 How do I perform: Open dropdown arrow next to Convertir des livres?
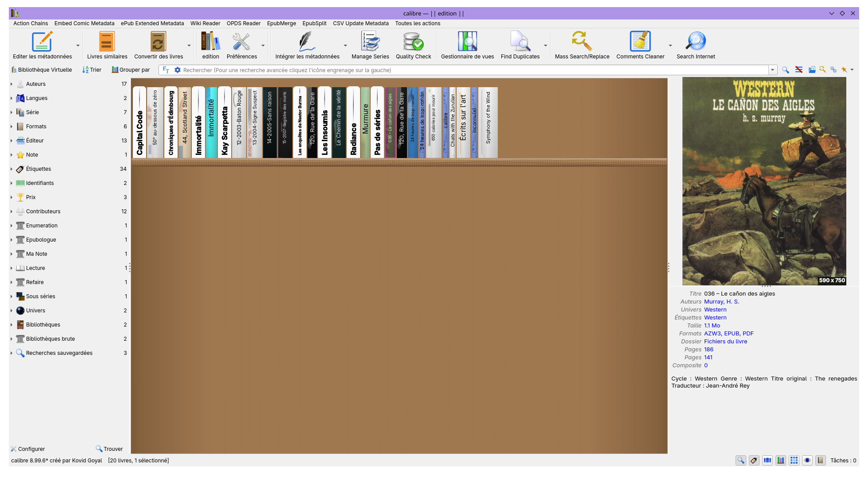(189, 46)
